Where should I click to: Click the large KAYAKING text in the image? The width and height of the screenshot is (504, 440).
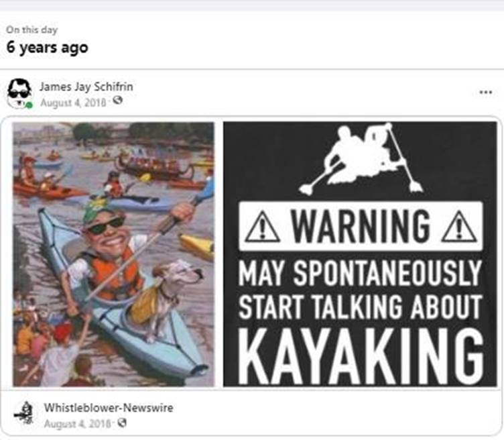point(361,357)
